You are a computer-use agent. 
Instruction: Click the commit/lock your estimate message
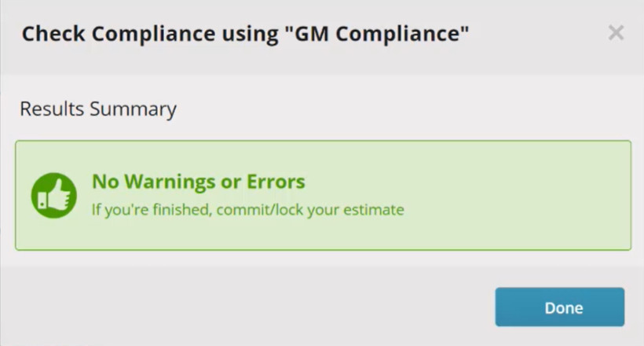247,210
